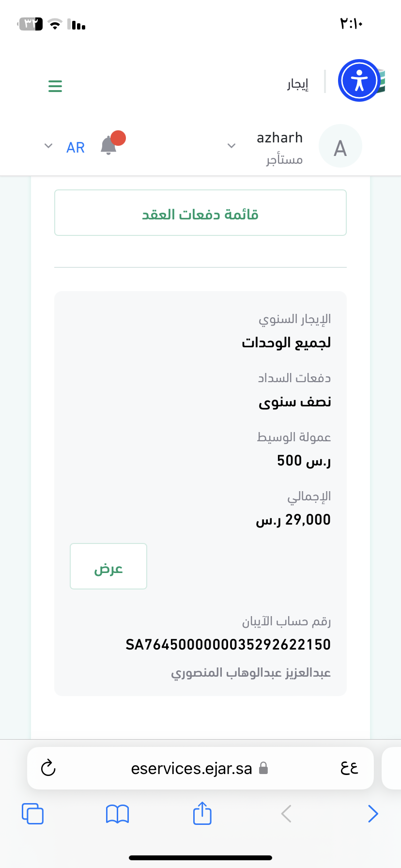Open the green hamburger menu
Screen dimensions: 401x868
pos(55,86)
